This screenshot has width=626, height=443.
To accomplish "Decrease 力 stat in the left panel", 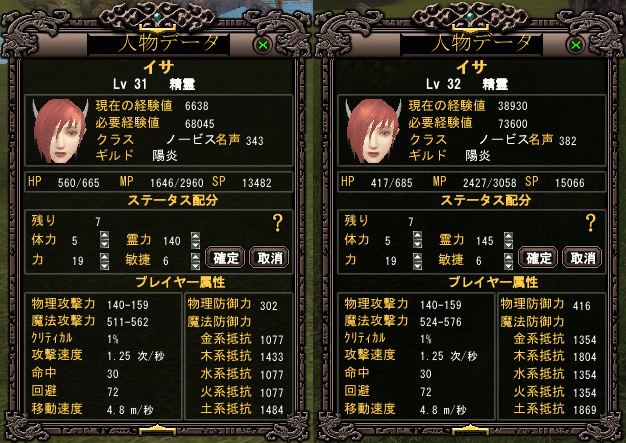I will (104, 265).
